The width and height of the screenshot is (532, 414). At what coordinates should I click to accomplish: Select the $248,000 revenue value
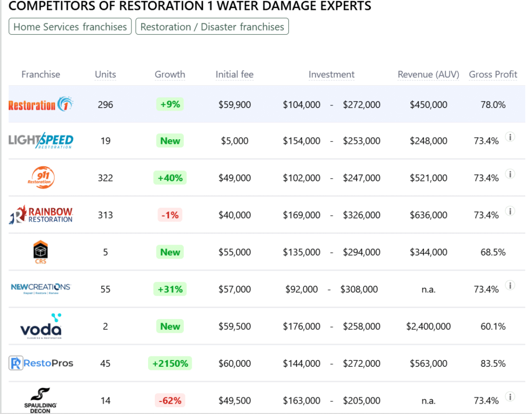[429, 141]
